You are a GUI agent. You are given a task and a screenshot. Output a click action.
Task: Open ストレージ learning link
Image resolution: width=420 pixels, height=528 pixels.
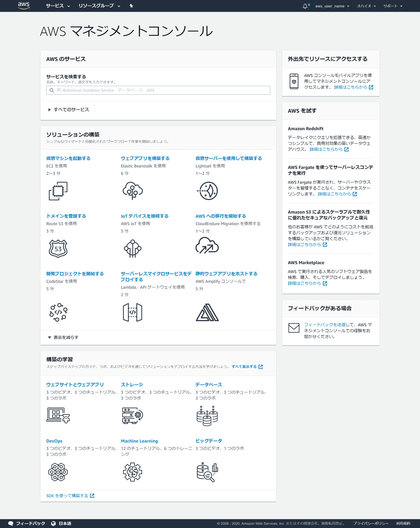point(132,385)
